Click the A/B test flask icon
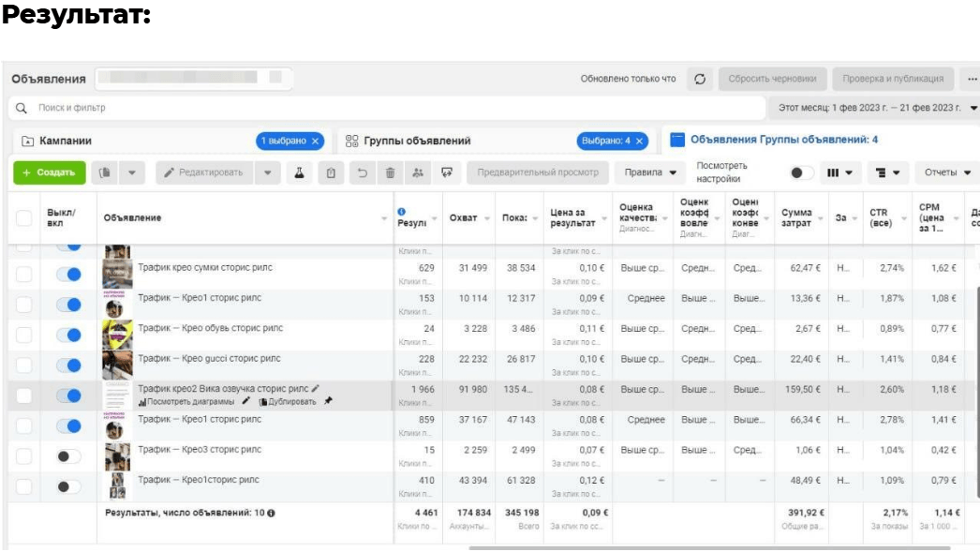980x552 pixels. click(299, 172)
